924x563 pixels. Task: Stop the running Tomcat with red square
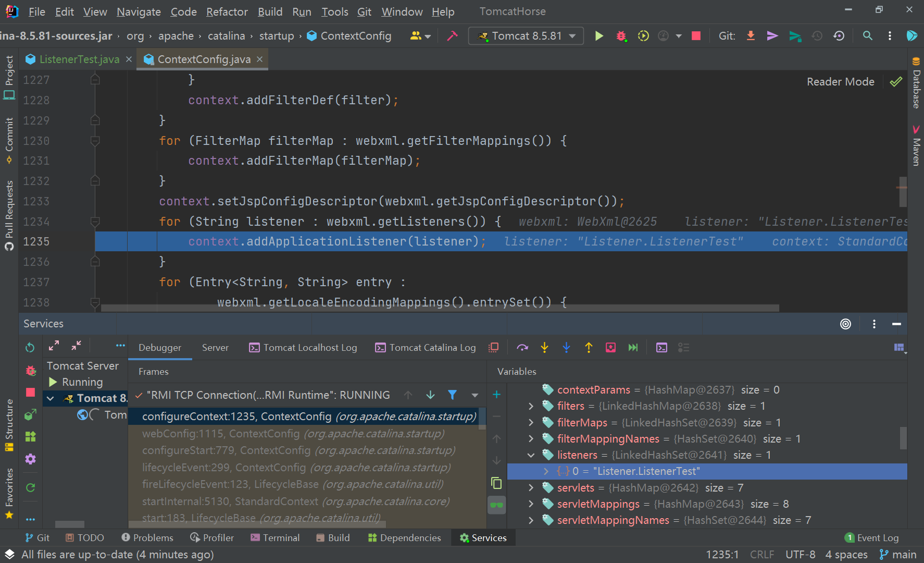[x=696, y=36]
